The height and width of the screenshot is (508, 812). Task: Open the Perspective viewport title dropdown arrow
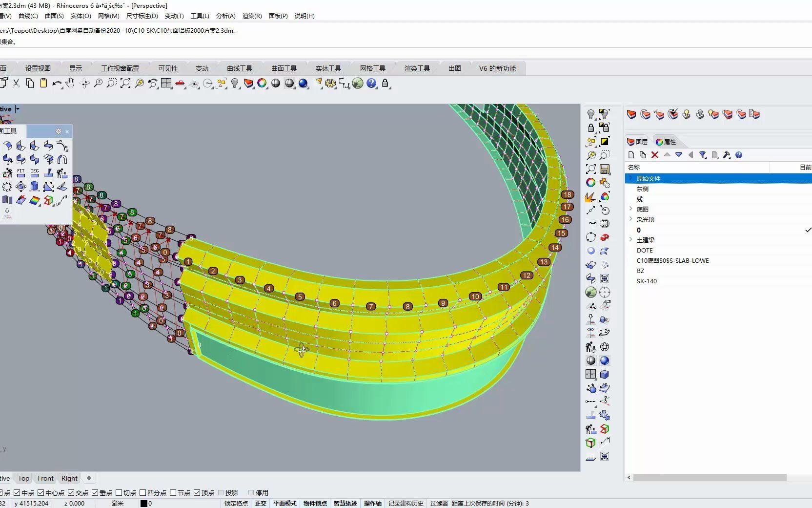pyautogui.click(x=18, y=109)
